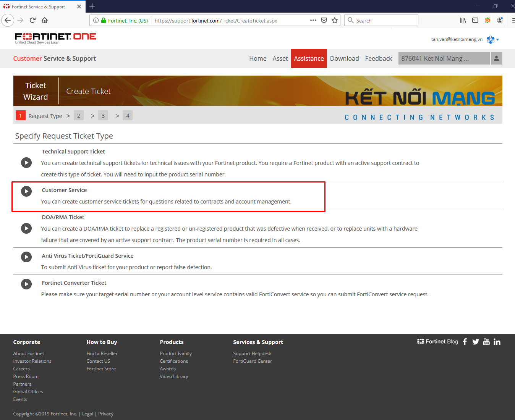
Task: Select the Assistance menu tab
Action: pos(309,58)
